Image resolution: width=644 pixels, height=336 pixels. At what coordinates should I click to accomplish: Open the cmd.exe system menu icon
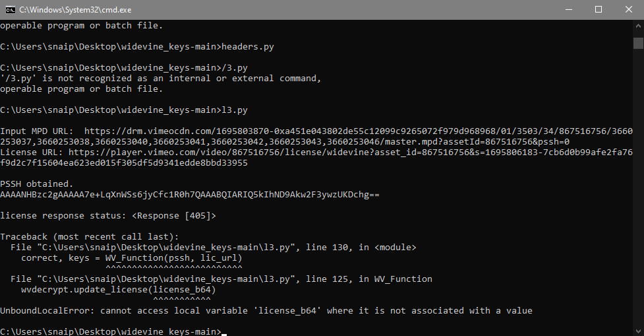(9, 9)
